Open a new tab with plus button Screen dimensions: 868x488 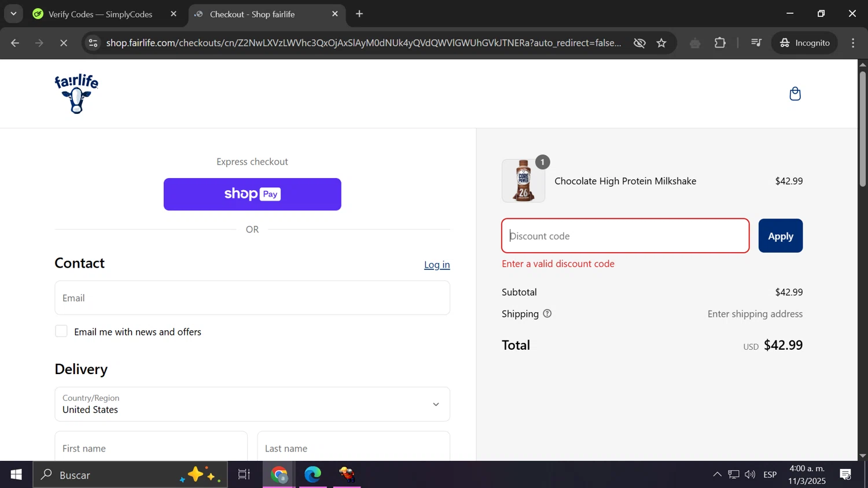(359, 14)
